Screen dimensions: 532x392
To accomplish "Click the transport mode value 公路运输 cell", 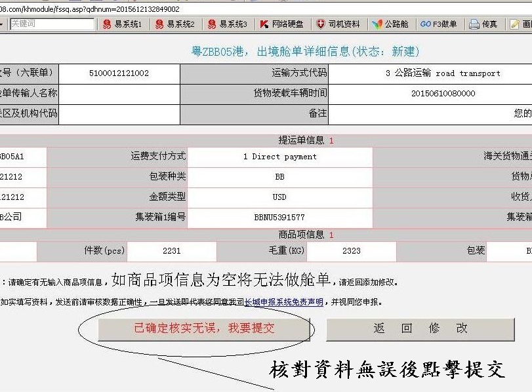I will click(442, 73).
